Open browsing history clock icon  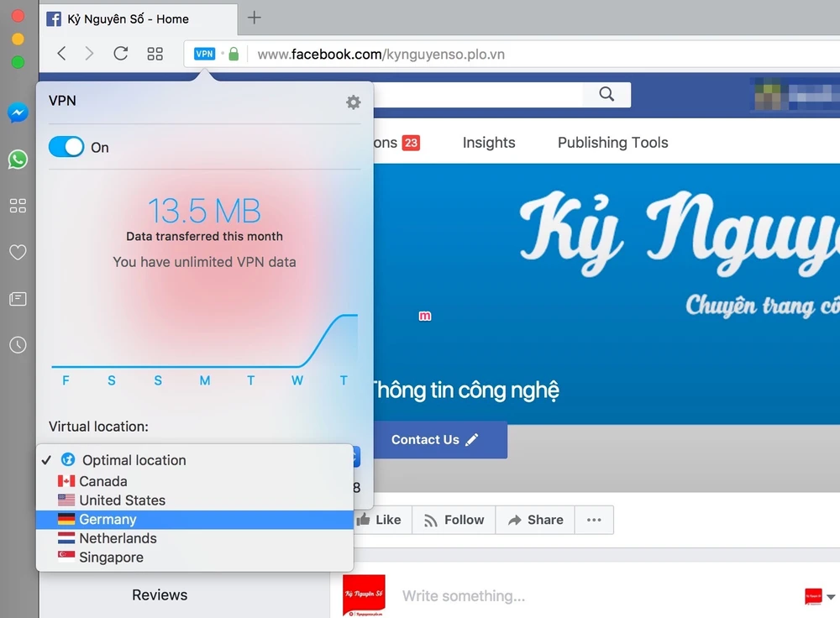(x=18, y=345)
